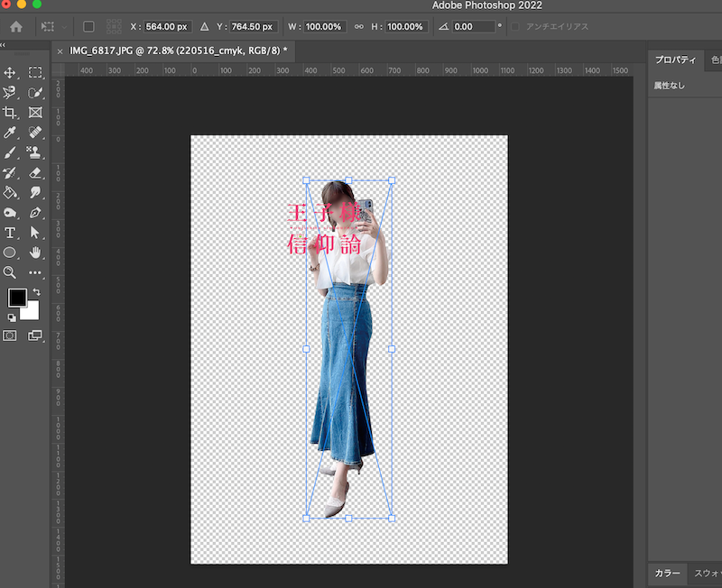Select the Rectangular Marquee tool
Viewport: 722px width, 588px height.
point(35,73)
